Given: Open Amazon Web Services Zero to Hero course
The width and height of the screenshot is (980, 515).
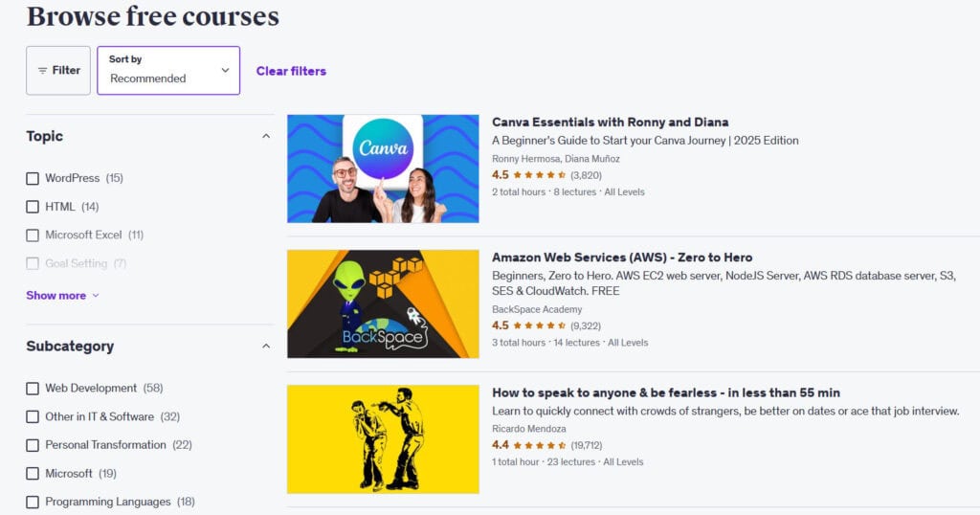Looking at the screenshot, I should pyautogui.click(x=622, y=257).
